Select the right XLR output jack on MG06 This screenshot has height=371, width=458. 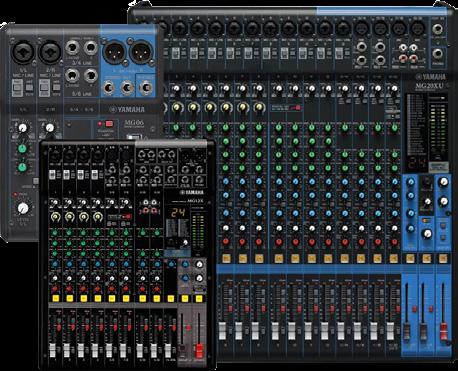tap(142, 52)
